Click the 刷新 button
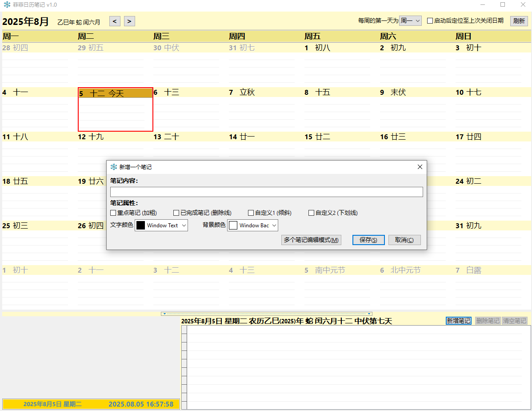Screen dimensions: 532x411 [519, 21]
